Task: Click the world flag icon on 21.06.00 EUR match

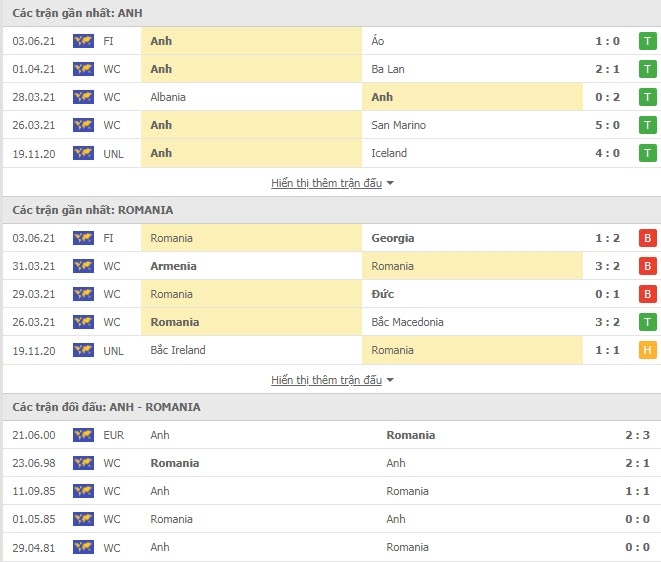Action: point(83,435)
